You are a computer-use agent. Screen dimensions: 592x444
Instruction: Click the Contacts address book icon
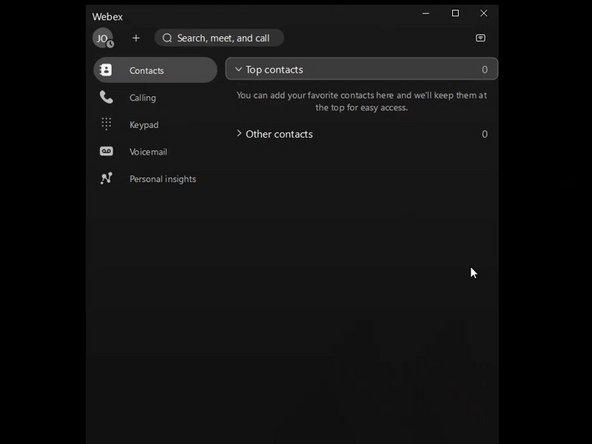click(106, 70)
